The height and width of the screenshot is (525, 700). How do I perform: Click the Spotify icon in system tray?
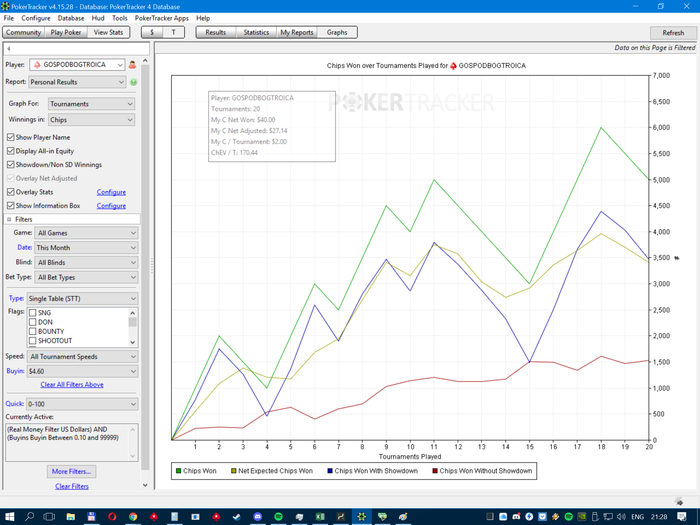569,517
